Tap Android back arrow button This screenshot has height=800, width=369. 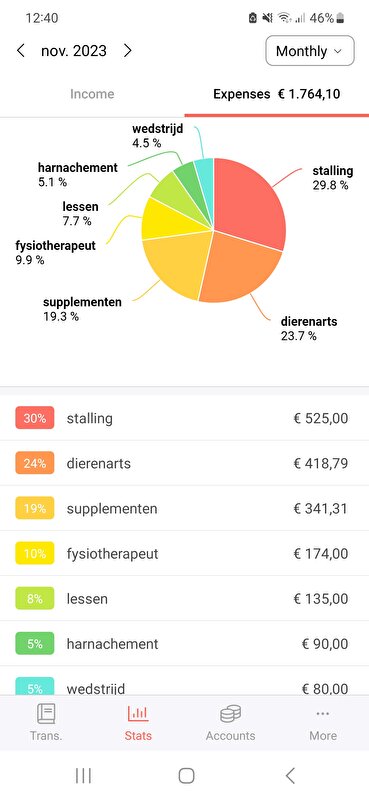point(290,776)
